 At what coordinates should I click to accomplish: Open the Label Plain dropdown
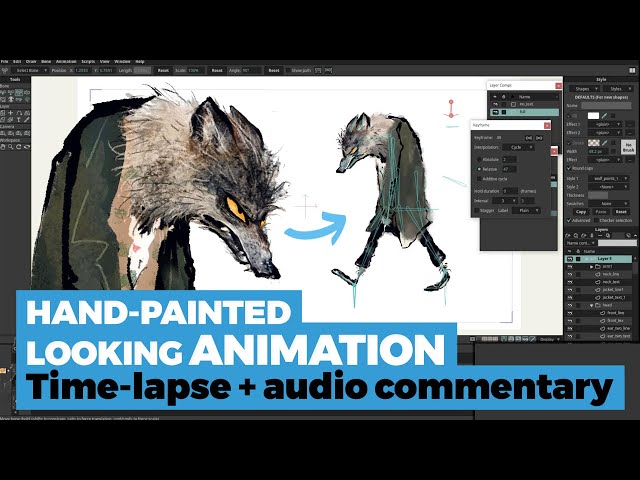point(527,211)
